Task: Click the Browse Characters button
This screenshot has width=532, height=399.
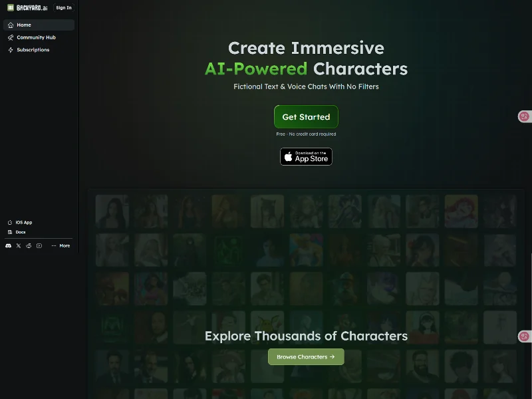Action: tap(306, 356)
